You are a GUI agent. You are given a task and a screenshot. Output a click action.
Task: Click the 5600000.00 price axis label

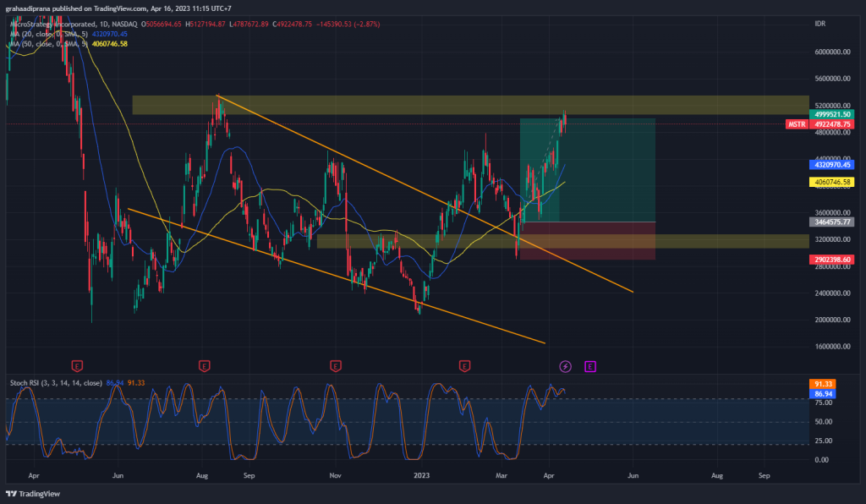tap(832, 79)
